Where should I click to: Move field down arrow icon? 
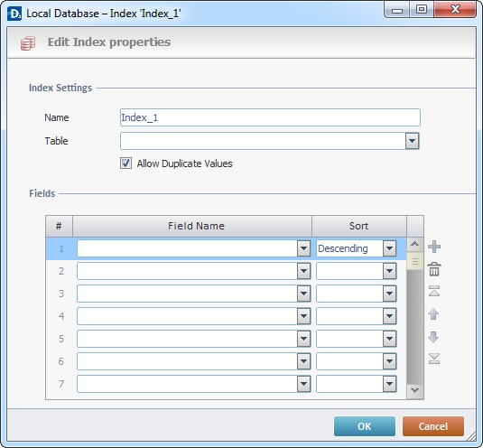[x=433, y=337]
